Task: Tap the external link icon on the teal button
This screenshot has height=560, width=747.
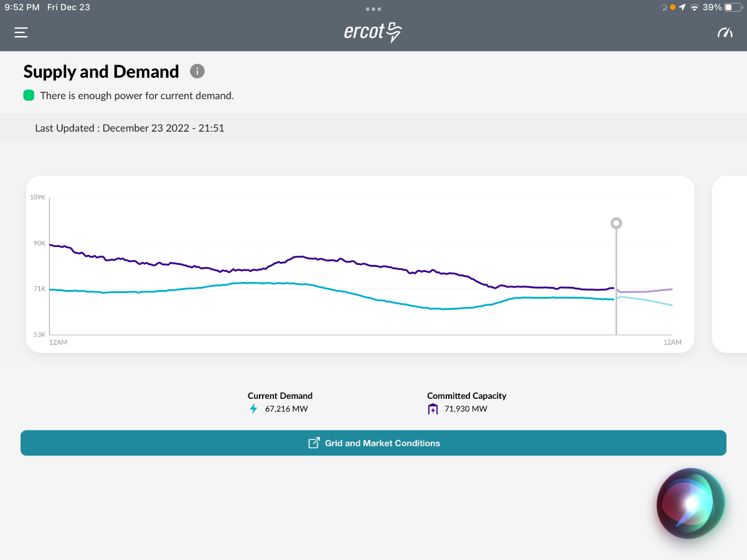Action: [x=314, y=442]
